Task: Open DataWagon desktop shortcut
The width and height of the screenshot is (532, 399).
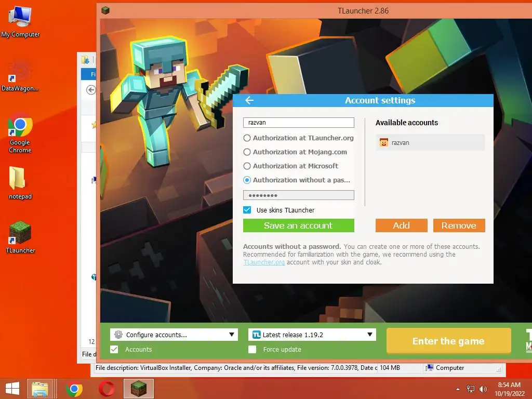Action: pyautogui.click(x=20, y=76)
